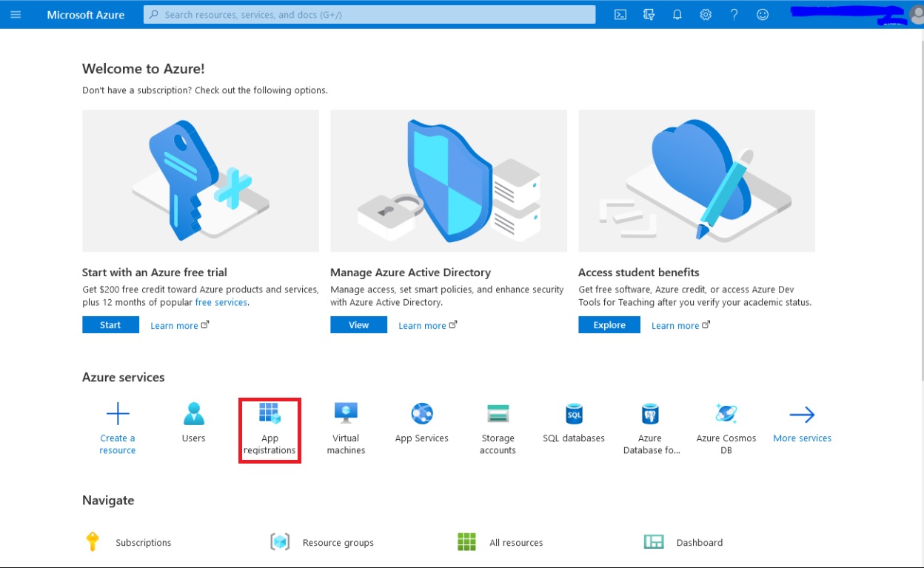Expand the portal hamburger menu
The image size is (924, 568).
coord(16,14)
